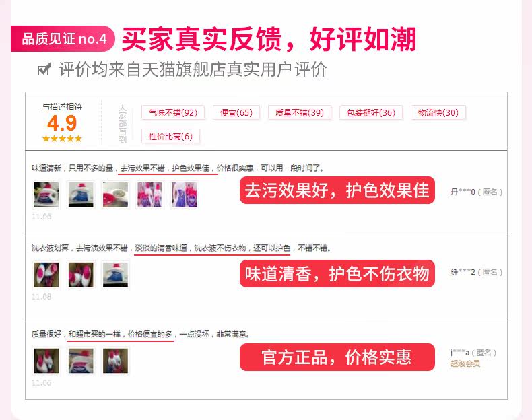This screenshot has height=420, width=532.
Task: Open first photo in third review
Action: pos(46,361)
